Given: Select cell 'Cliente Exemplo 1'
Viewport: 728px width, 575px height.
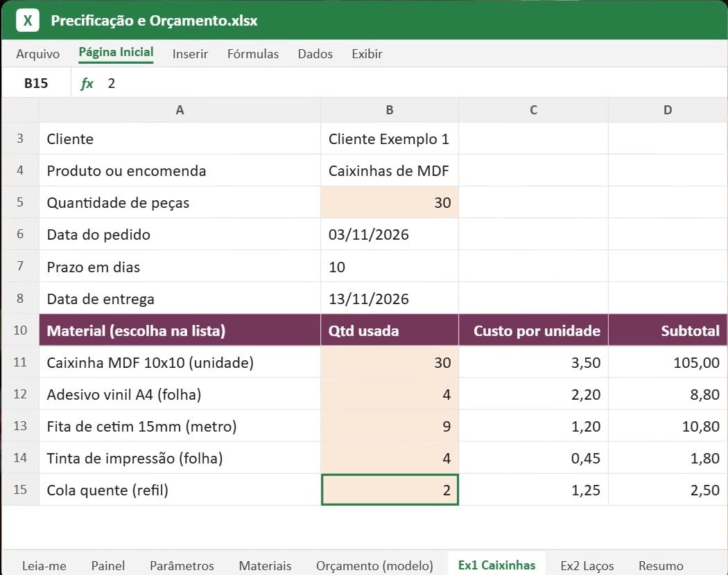Looking at the screenshot, I should [390, 139].
